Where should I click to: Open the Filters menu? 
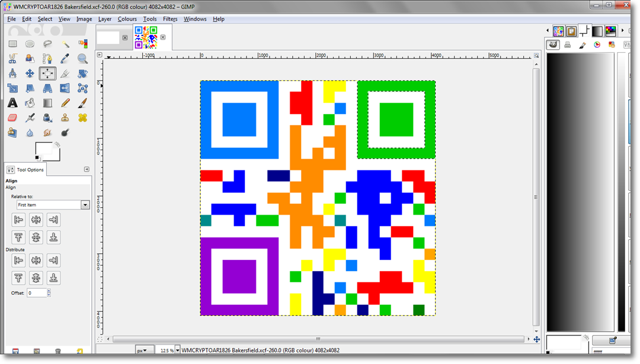point(170,19)
